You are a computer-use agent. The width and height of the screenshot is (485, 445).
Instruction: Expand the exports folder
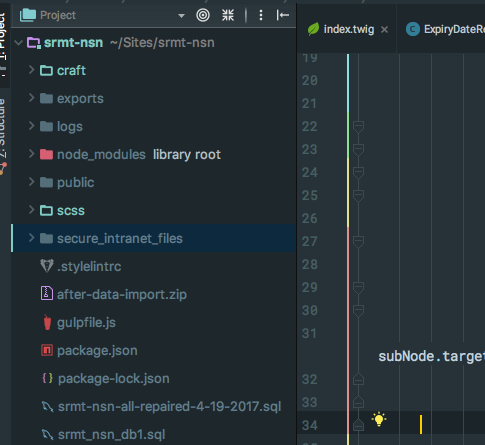pos(31,98)
